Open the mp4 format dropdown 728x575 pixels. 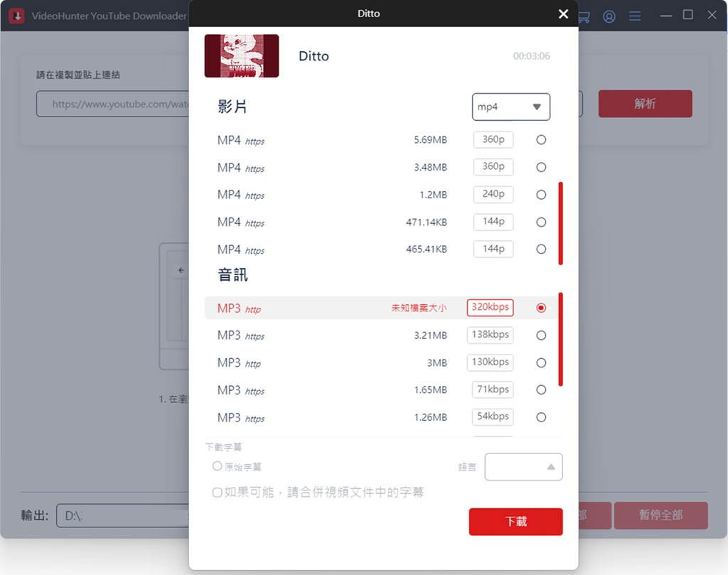point(510,107)
